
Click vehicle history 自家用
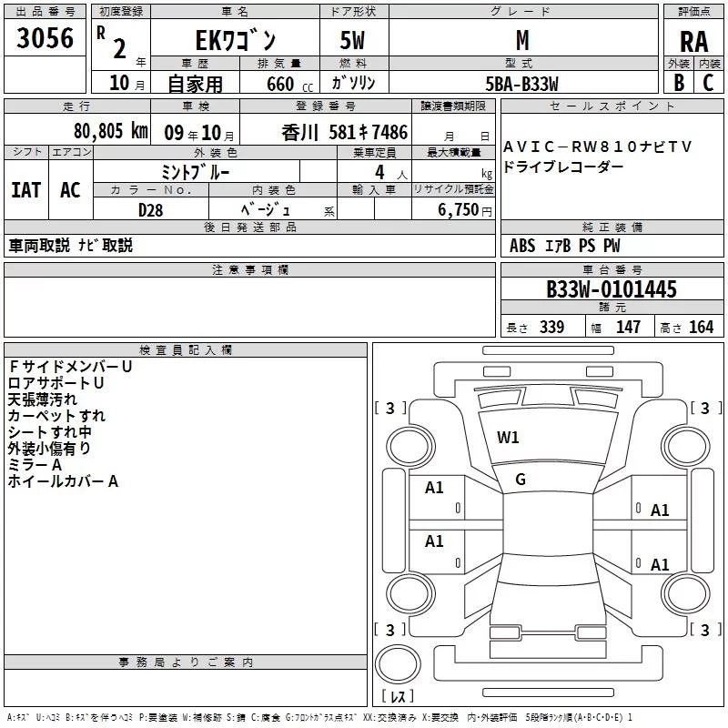[x=195, y=84]
